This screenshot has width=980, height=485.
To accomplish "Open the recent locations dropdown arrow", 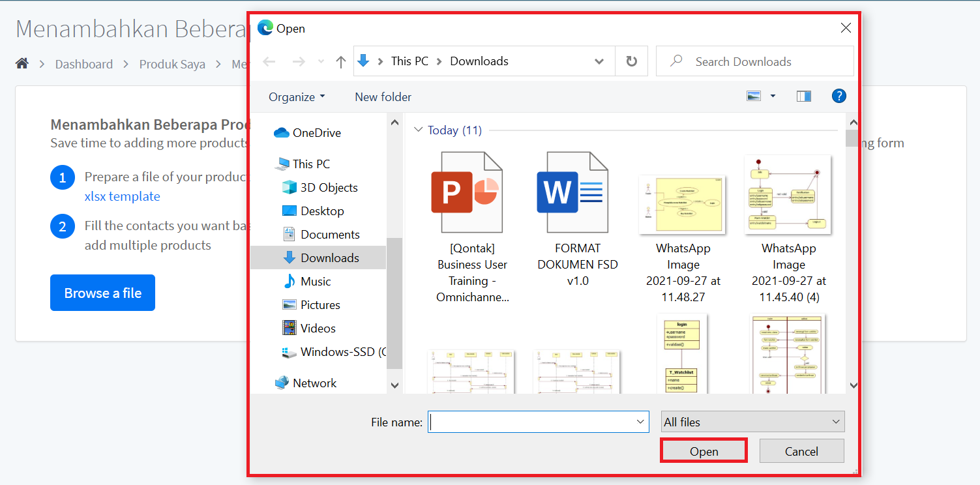I will pos(320,61).
